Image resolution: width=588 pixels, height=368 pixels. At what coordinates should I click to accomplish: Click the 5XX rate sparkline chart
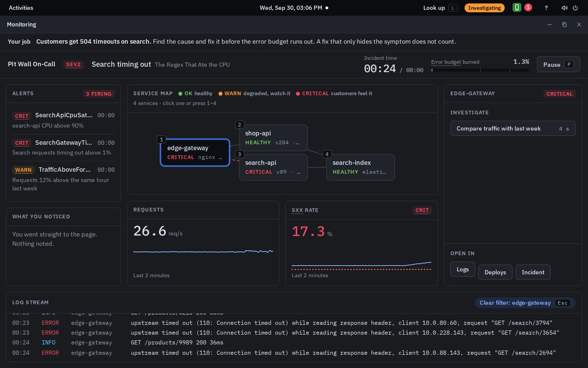tap(361, 266)
